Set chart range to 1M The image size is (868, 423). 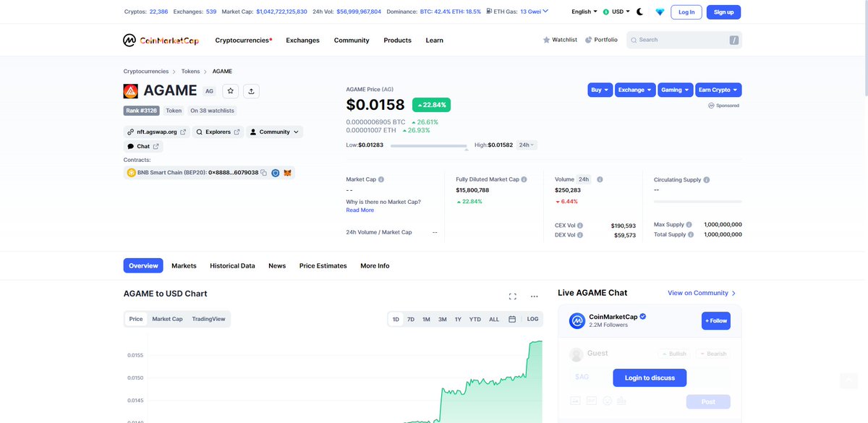tap(426, 319)
